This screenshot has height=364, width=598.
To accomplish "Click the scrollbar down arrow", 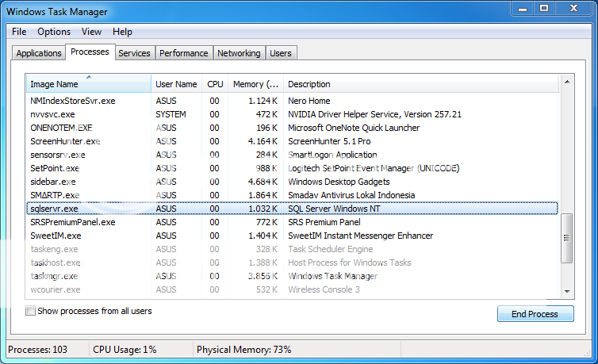I will (567, 292).
